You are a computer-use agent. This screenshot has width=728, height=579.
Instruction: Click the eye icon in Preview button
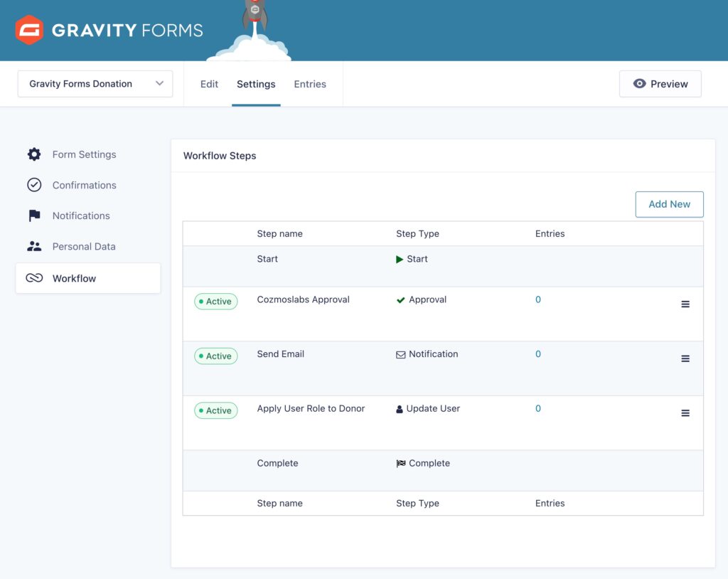coord(639,84)
